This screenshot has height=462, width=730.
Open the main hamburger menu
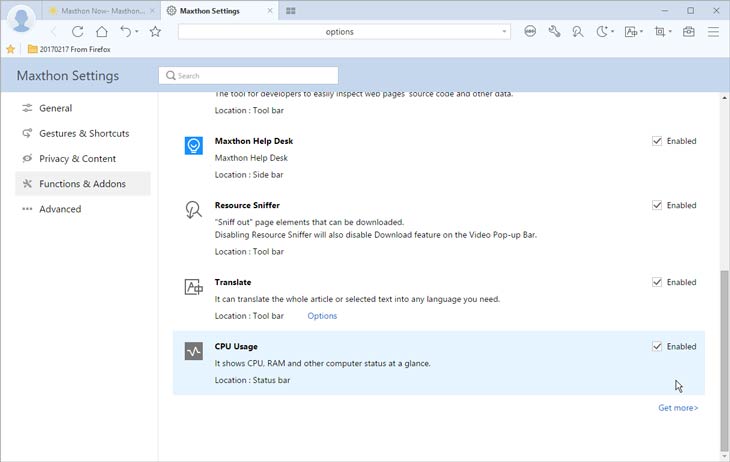(x=713, y=32)
